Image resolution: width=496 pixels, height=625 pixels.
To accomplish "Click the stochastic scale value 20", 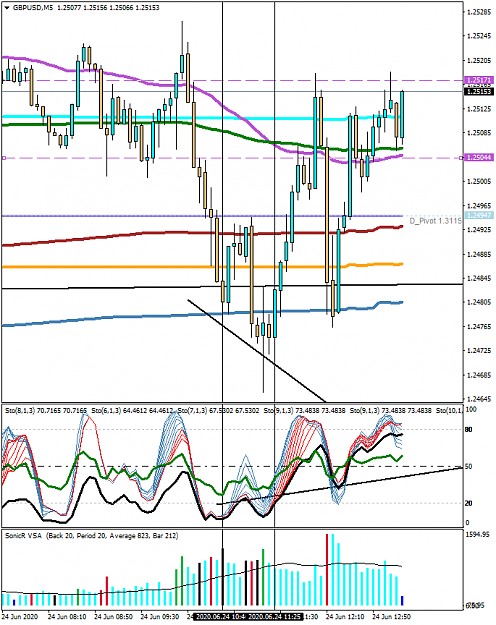I will point(469,503).
